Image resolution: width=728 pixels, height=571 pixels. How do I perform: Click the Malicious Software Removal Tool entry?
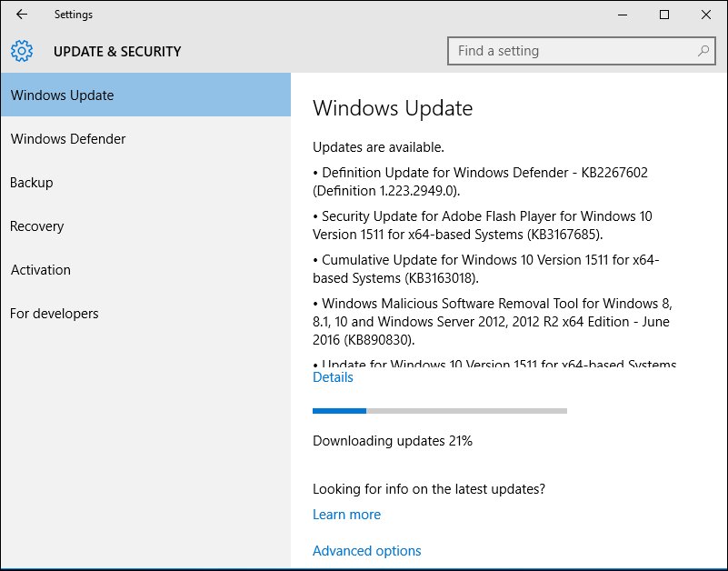(x=492, y=322)
